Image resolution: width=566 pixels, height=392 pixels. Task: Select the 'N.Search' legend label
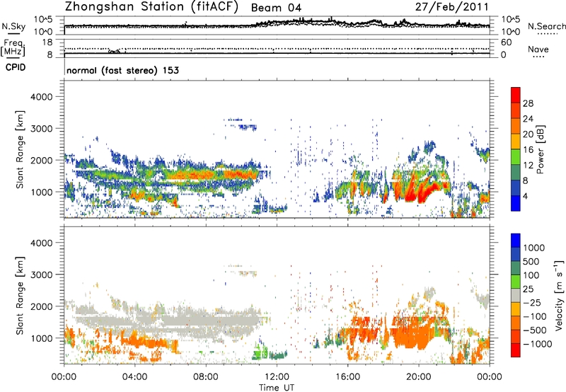(547, 26)
